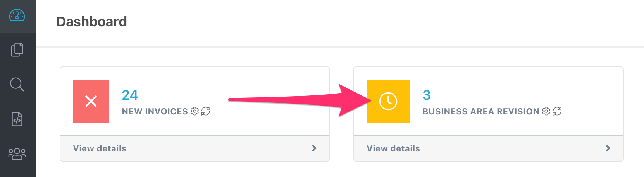Click the yellow clock Revision tile
This screenshot has height=177, width=644.
[x=388, y=101]
